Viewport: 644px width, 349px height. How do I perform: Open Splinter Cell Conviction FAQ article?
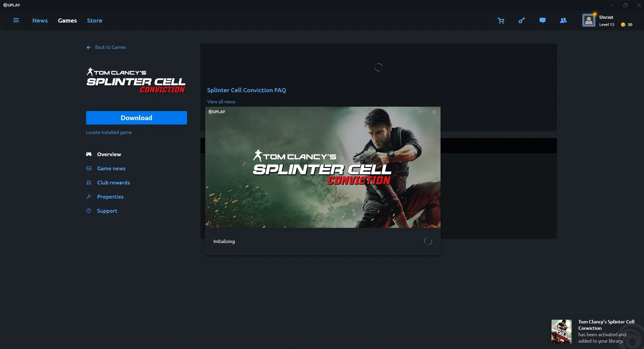pos(247,90)
